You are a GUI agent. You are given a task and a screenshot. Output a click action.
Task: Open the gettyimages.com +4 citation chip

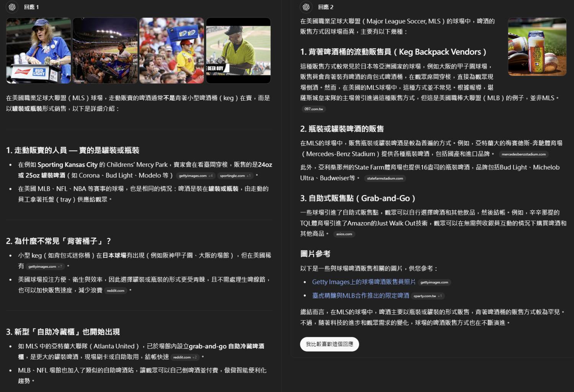(196, 176)
